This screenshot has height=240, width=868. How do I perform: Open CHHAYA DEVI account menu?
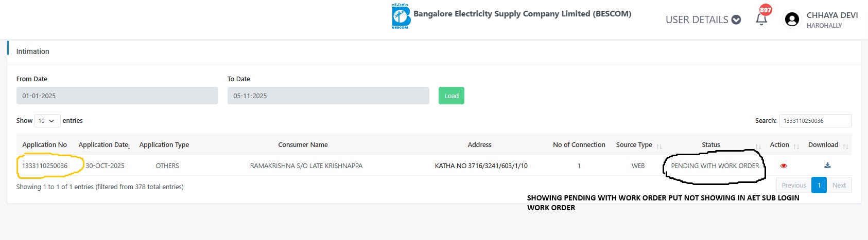tap(831, 15)
